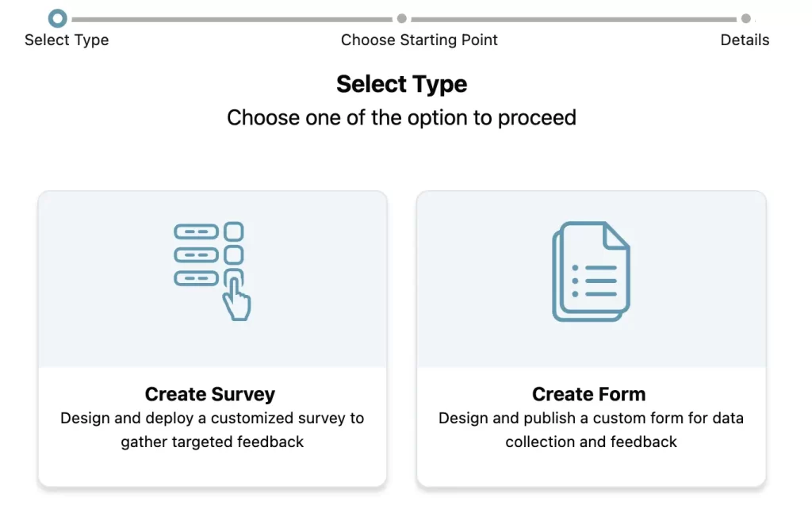Viewport: 812px width, 528px height.
Task: Click the form description about data collection
Action: [x=591, y=430]
